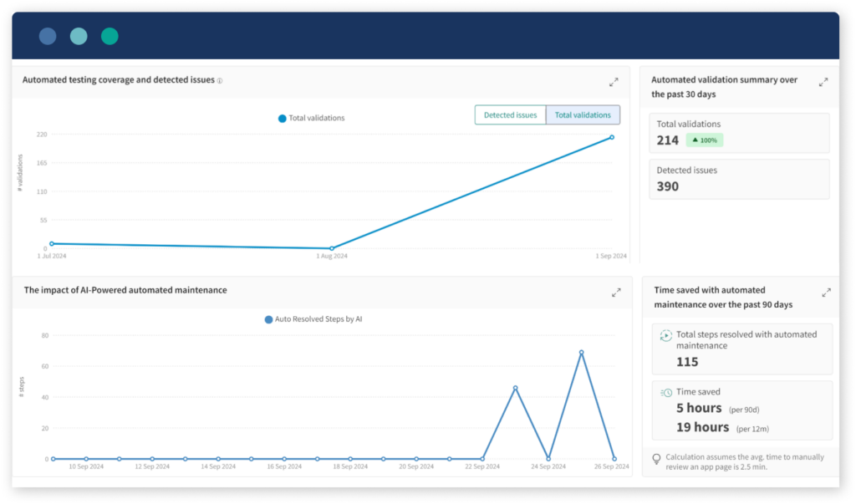Expand the time saved panel to fullscreen

click(x=826, y=293)
